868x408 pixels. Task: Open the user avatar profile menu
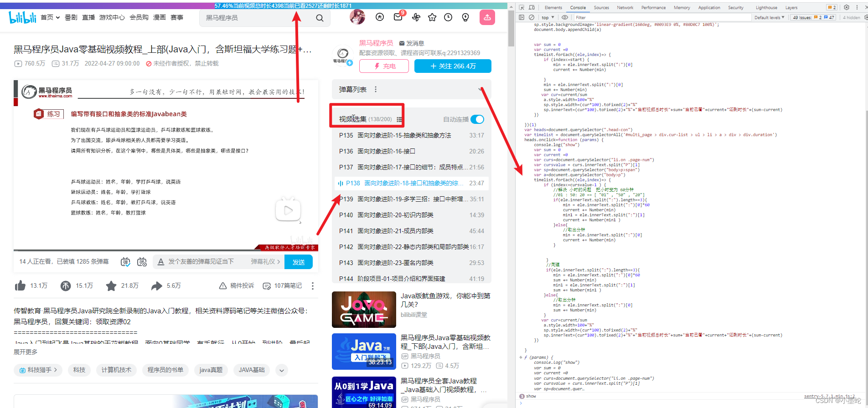coord(357,17)
